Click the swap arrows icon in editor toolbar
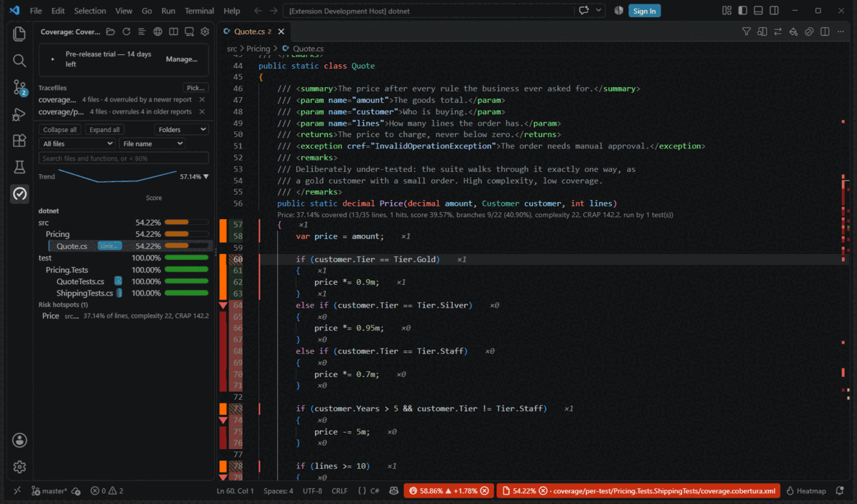 [778, 31]
